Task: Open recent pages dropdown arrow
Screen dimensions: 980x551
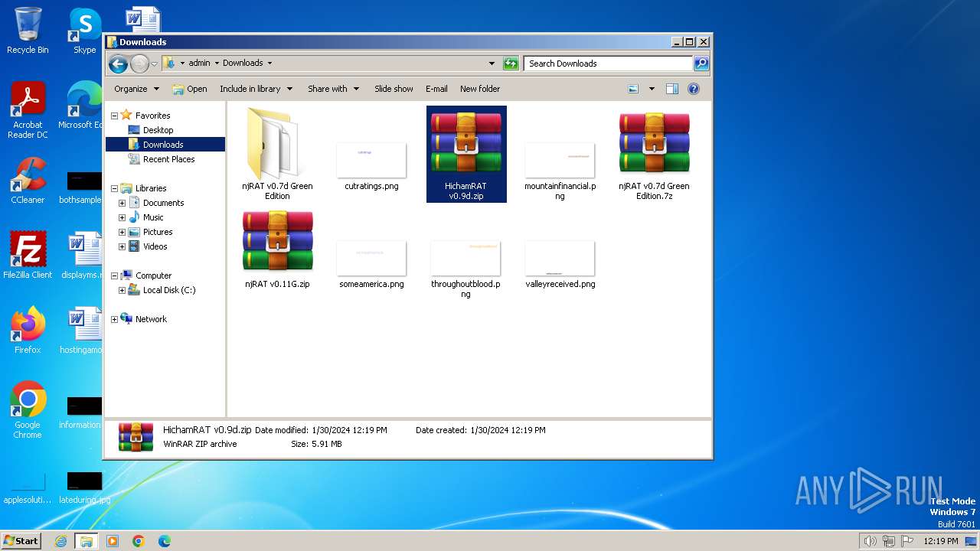Action: point(154,64)
